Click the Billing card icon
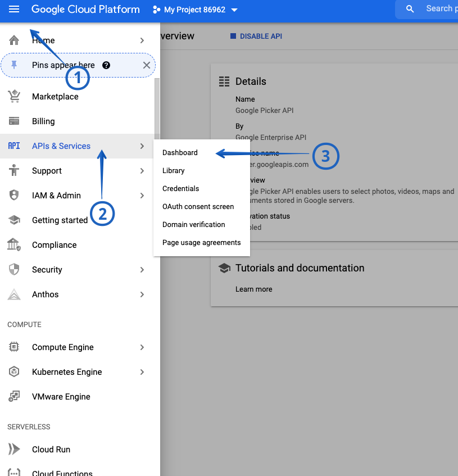 (14, 121)
